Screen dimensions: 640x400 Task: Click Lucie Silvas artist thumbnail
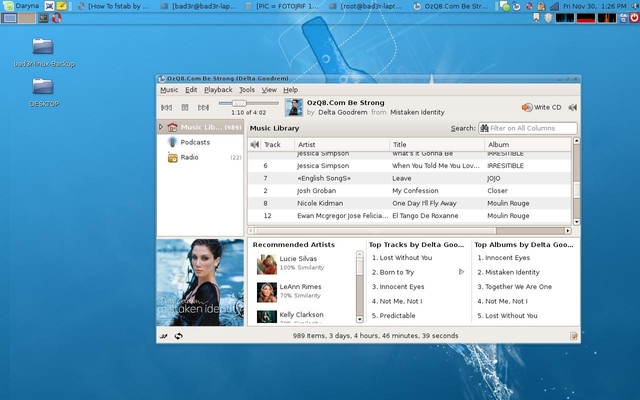[267, 264]
